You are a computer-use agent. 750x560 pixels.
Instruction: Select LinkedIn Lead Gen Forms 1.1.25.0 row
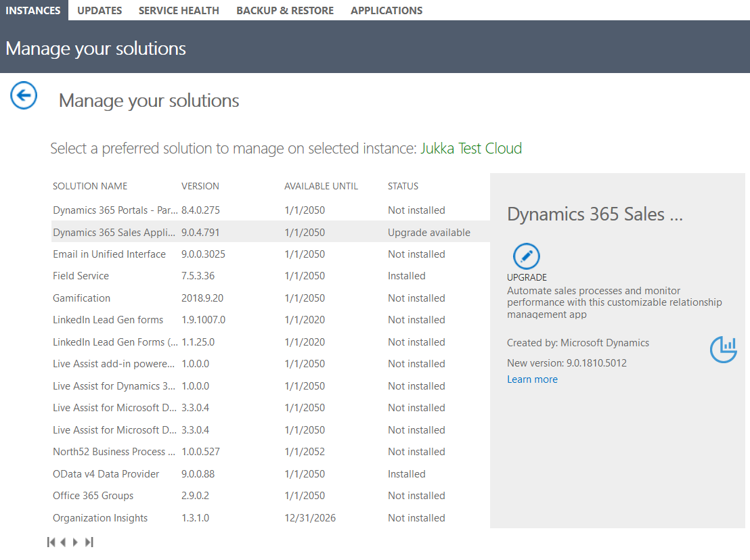click(271, 342)
